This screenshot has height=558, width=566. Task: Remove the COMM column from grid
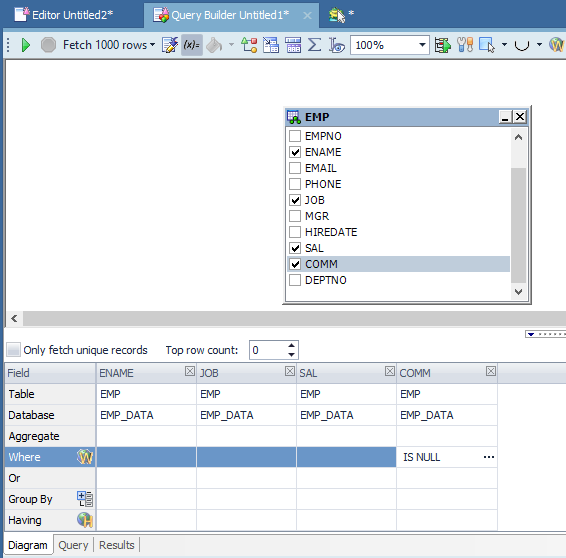tap(491, 371)
